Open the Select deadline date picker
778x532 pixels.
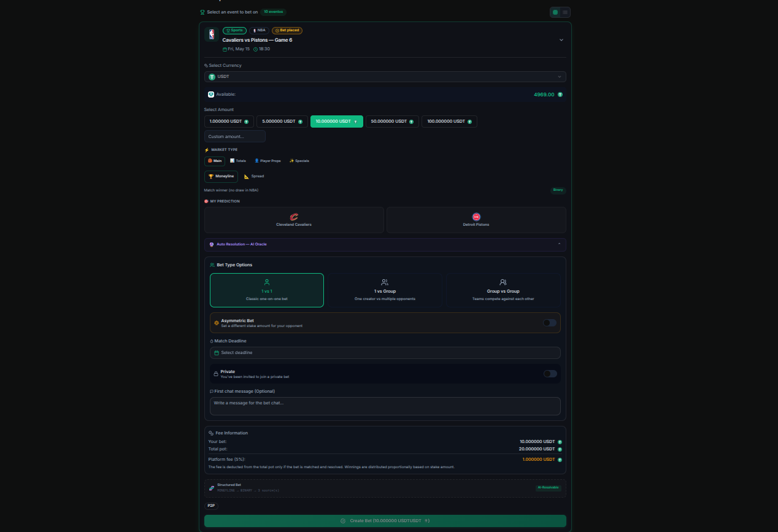[385, 353]
